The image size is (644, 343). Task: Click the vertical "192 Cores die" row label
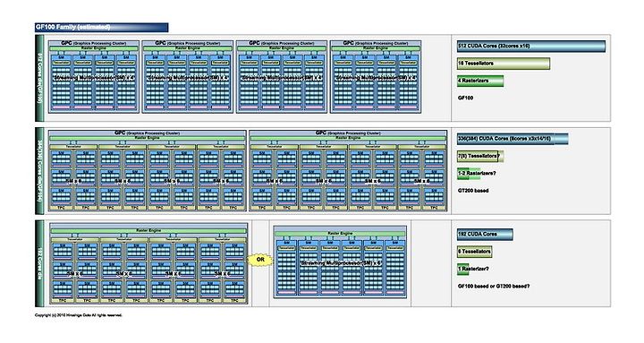[x=40, y=263]
